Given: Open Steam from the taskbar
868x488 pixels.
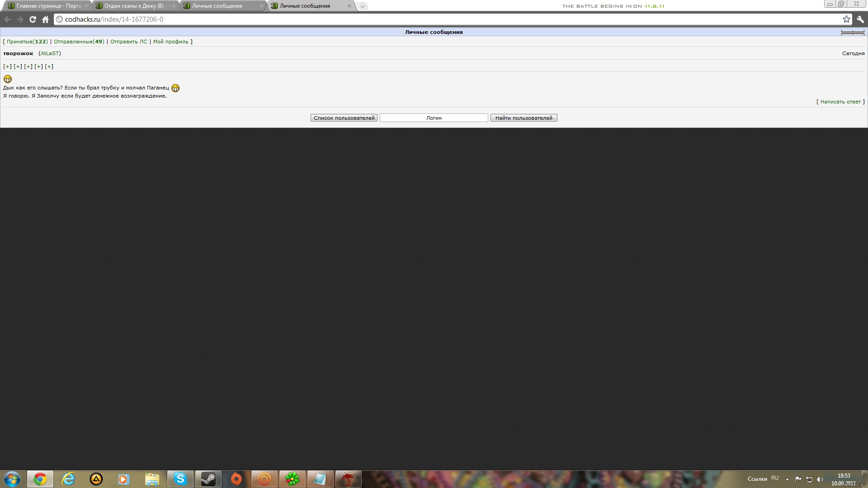Looking at the screenshot, I should [x=208, y=479].
